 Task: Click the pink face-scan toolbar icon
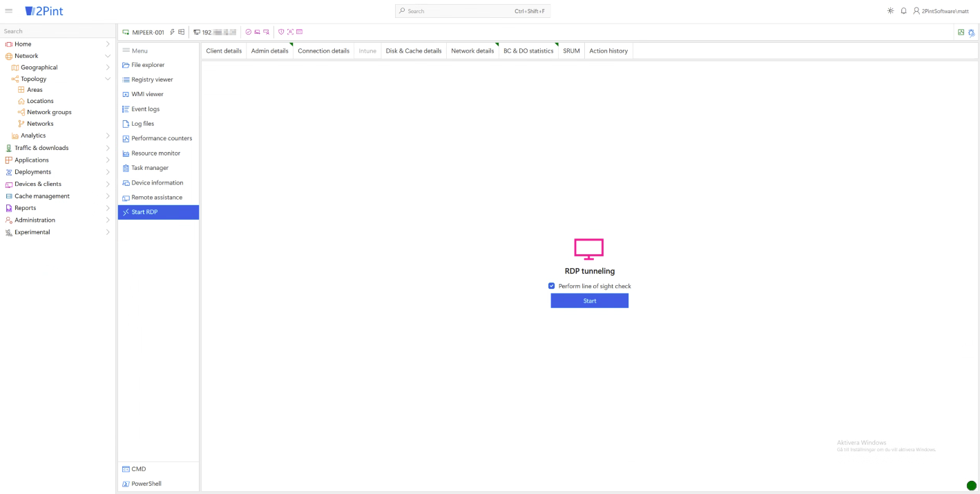click(290, 32)
